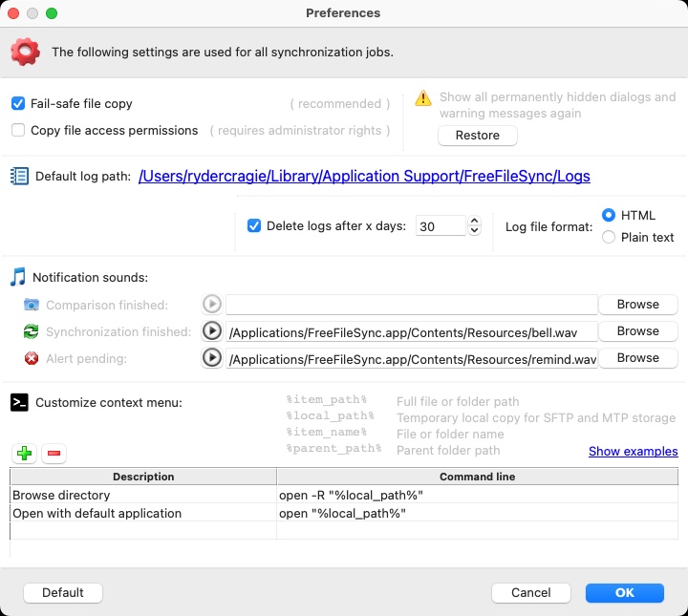Enable Copy file access permissions checkbox
Image resolution: width=688 pixels, height=616 pixels.
tap(18, 130)
